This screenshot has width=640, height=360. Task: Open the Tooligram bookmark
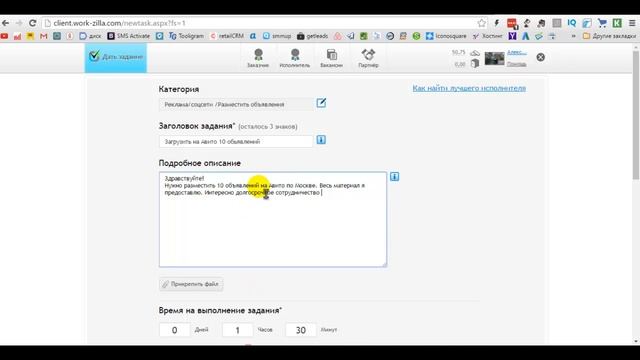186,36
